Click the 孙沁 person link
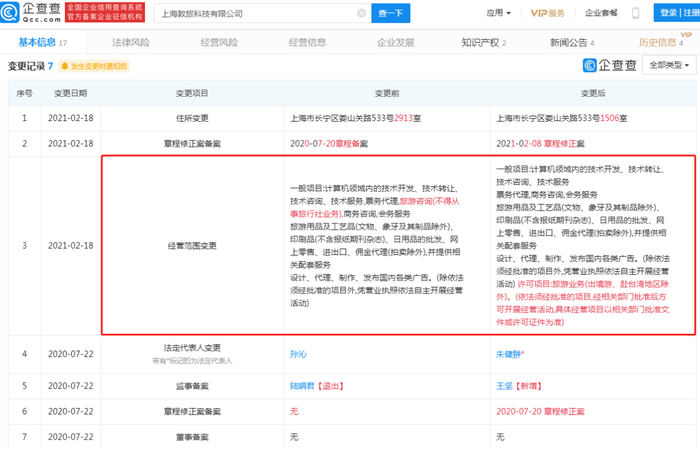Screen dimensions: 700x449 (x=298, y=354)
